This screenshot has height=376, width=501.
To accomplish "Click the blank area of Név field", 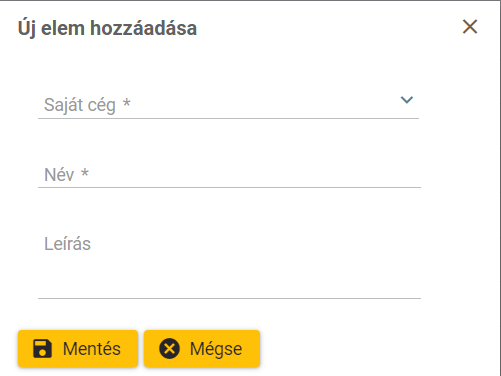I will pyautogui.click(x=253, y=174).
